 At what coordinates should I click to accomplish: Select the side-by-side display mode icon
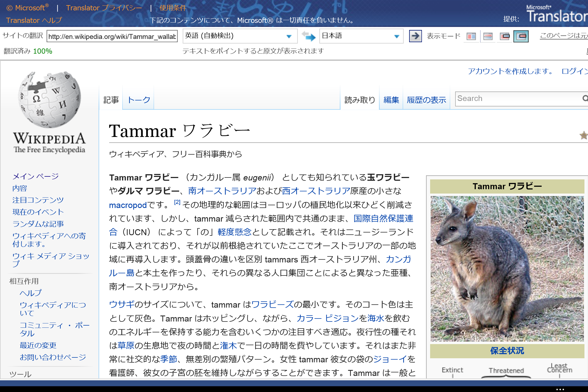(x=471, y=36)
